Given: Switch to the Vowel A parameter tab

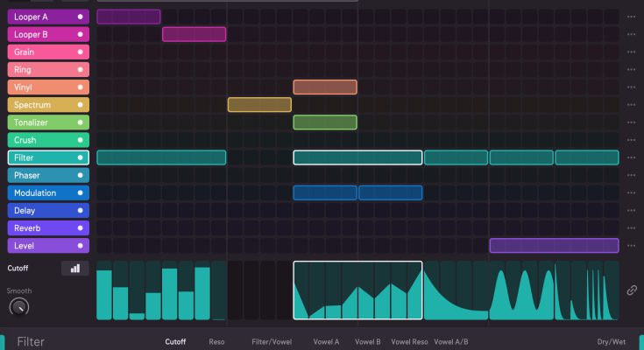Looking at the screenshot, I should (326, 342).
